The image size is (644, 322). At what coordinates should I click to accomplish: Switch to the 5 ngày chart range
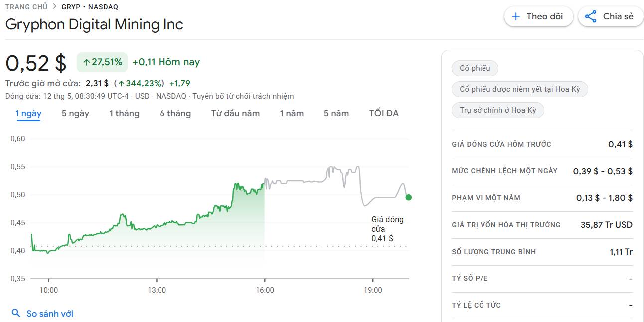click(x=75, y=113)
